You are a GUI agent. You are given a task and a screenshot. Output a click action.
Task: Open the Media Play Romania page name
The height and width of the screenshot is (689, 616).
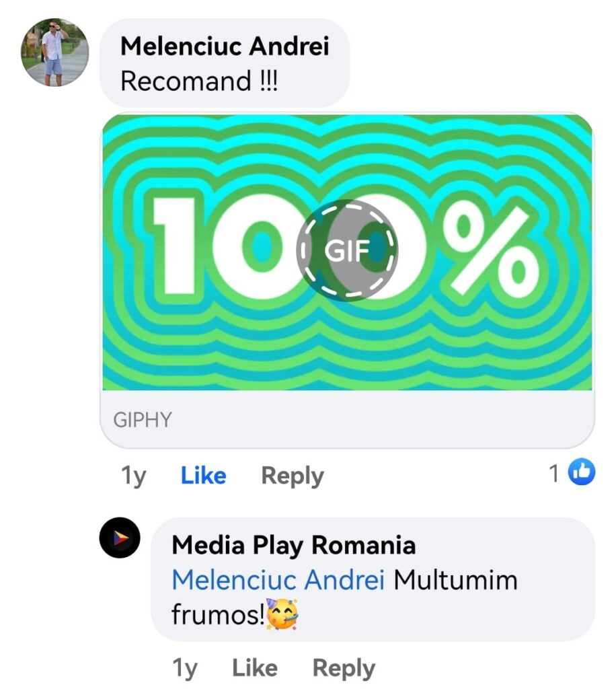pos(293,545)
